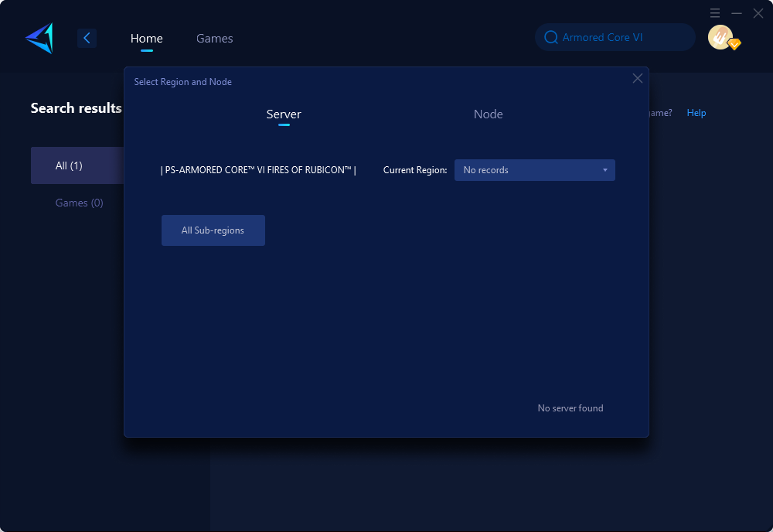
Task: Click the Search results heading
Action: click(x=76, y=108)
